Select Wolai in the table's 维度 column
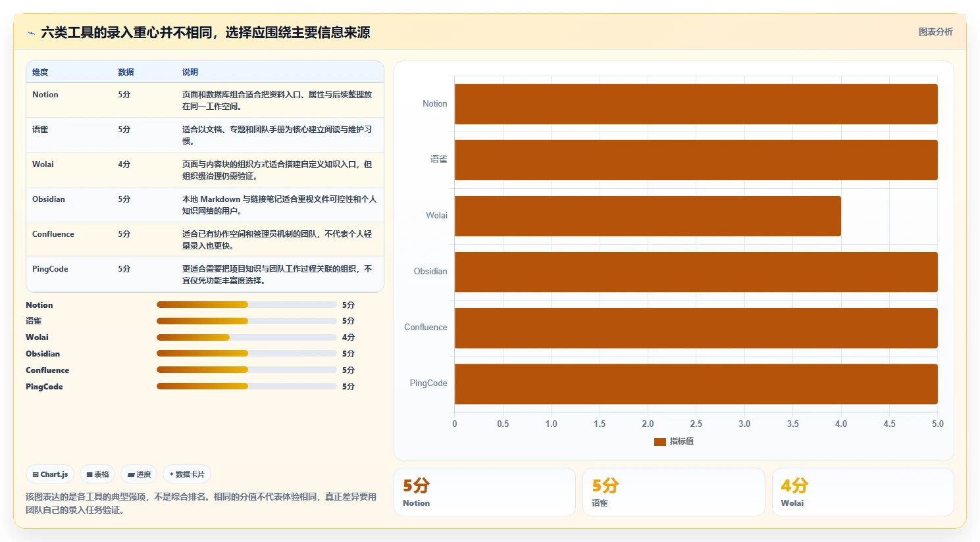The width and height of the screenshot is (980, 542). (x=43, y=164)
